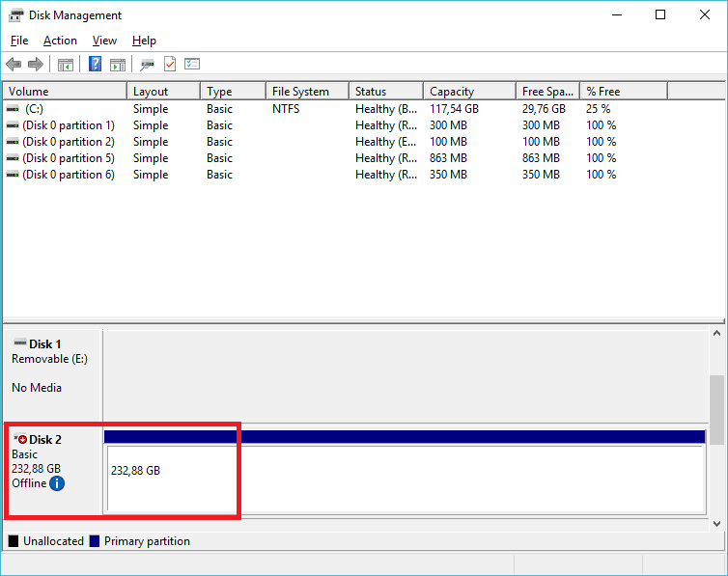Open the Action menu
This screenshot has width=728, height=576.
tap(60, 41)
